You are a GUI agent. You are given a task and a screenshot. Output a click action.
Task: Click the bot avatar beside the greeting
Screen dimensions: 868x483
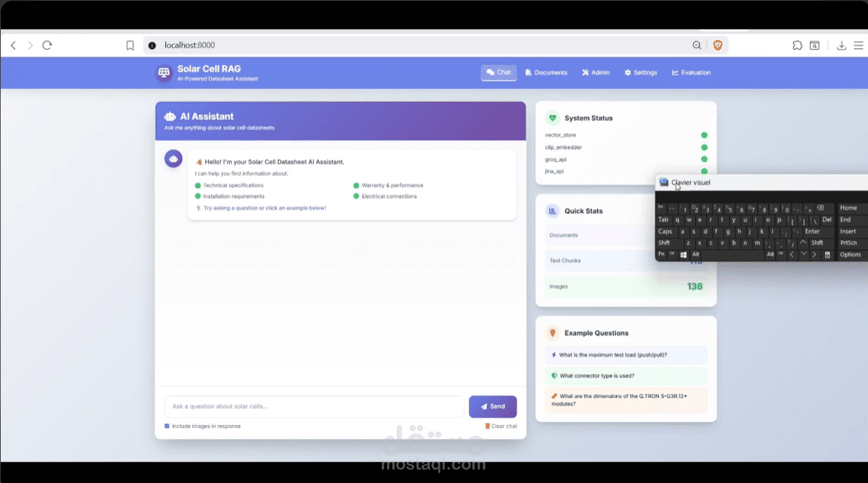tap(173, 159)
